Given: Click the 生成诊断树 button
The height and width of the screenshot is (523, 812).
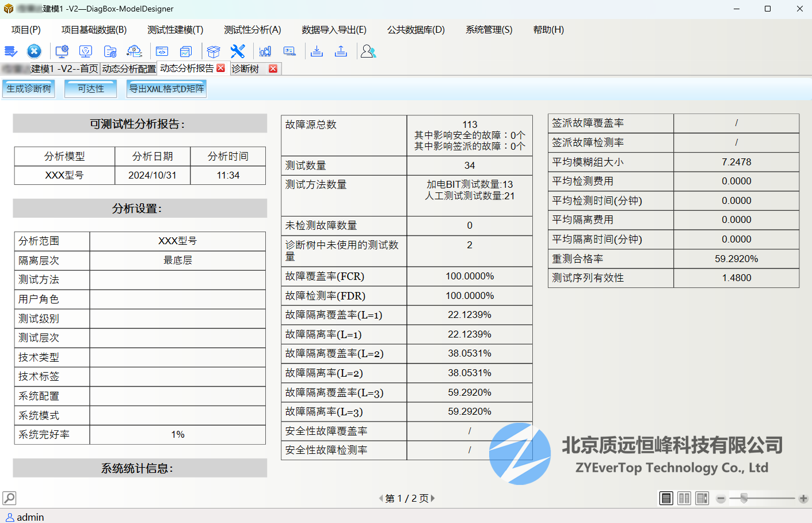Looking at the screenshot, I should (29, 89).
